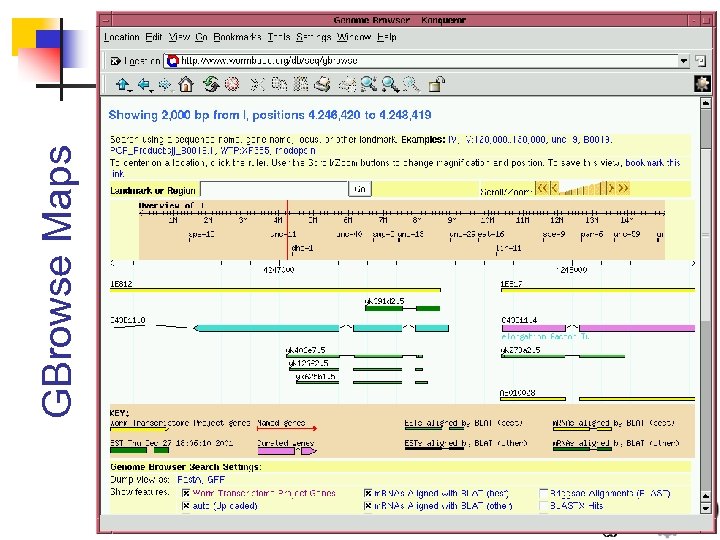Click the double right scroll arrows
This screenshot has height=540, width=720.
coord(623,188)
